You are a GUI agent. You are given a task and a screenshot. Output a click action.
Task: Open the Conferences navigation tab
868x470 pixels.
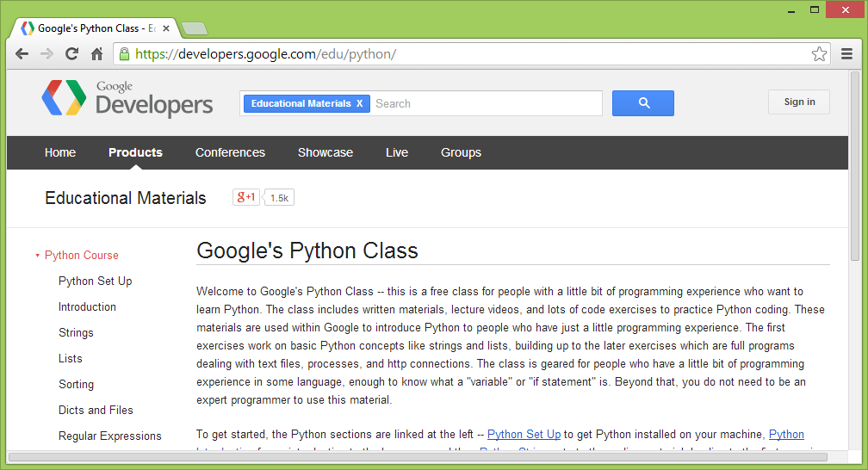(x=230, y=152)
